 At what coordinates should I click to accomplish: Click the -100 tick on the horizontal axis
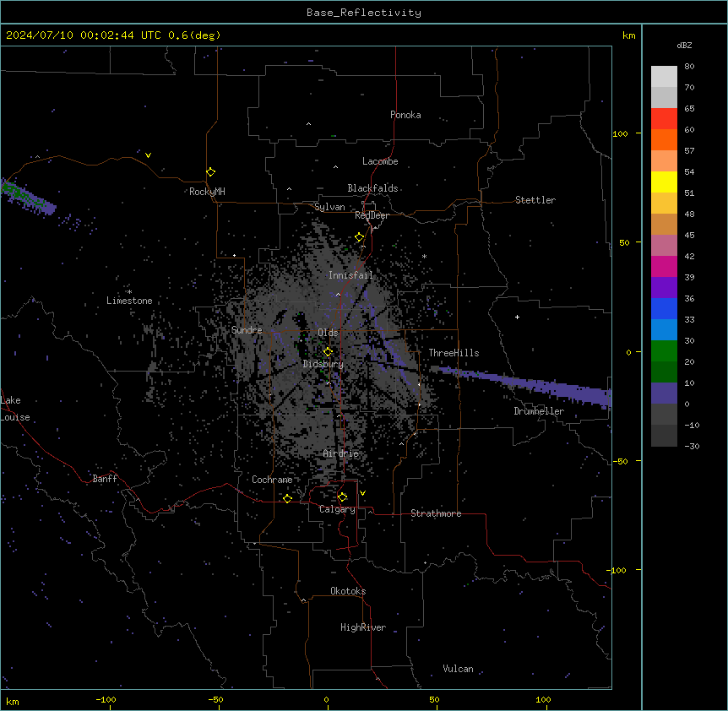click(x=106, y=699)
